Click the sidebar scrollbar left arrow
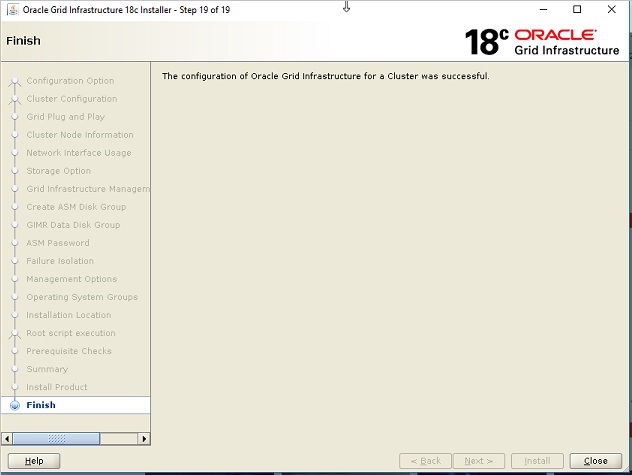The image size is (632, 475). pyautogui.click(x=7, y=439)
